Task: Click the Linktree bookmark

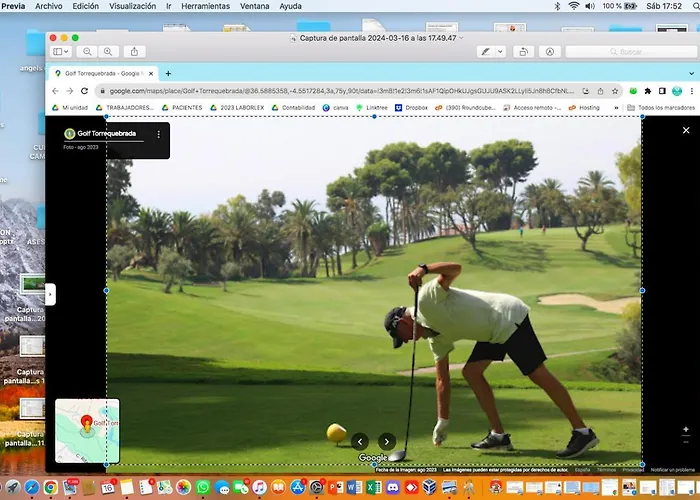Action: (x=372, y=108)
